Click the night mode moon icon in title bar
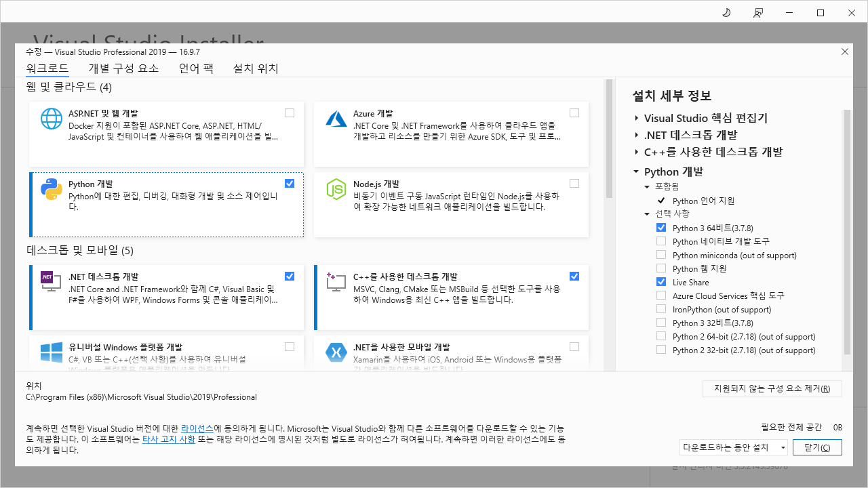The height and width of the screenshot is (488, 868). (727, 13)
